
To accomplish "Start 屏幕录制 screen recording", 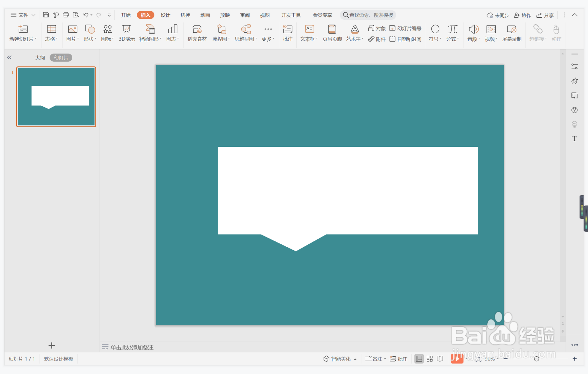I will click(512, 33).
